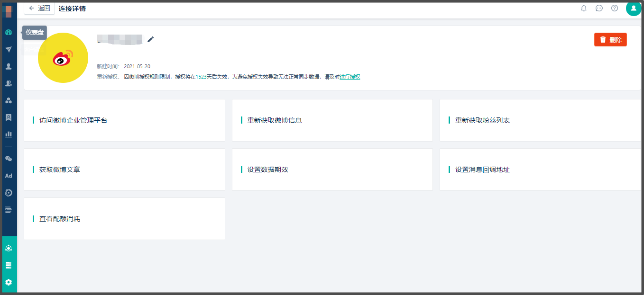
Task: Open the user avatar menu
Action: 634,8
